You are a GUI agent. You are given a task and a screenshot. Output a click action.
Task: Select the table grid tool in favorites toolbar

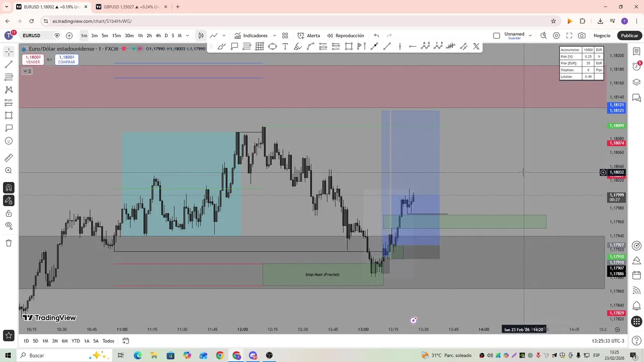(260, 47)
